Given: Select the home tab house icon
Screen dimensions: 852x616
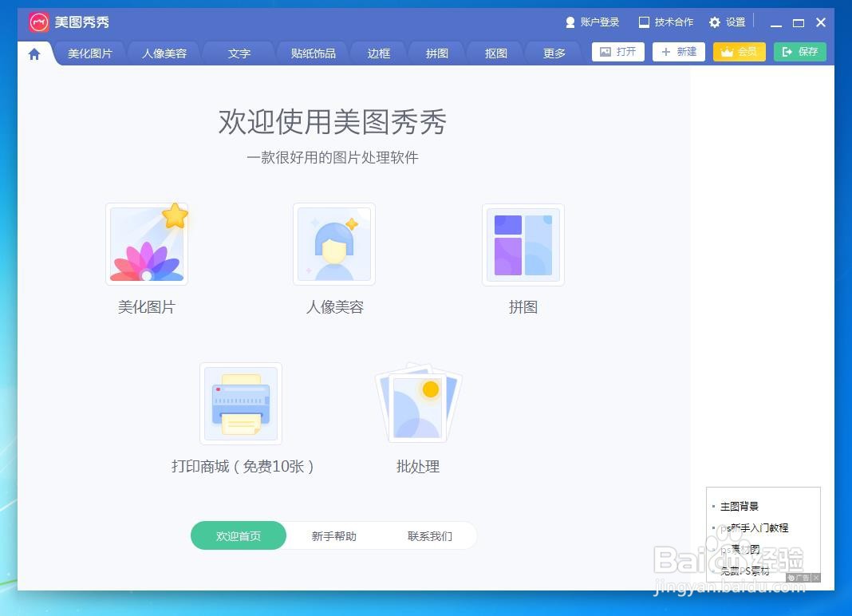Looking at the screenshot, I should coord(33,53).
